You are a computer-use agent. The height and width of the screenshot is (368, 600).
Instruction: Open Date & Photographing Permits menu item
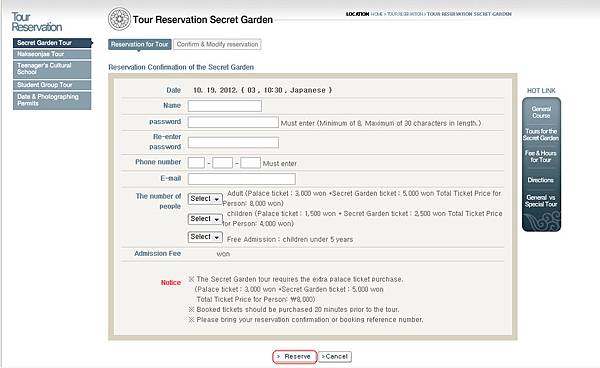coord(52,100)
